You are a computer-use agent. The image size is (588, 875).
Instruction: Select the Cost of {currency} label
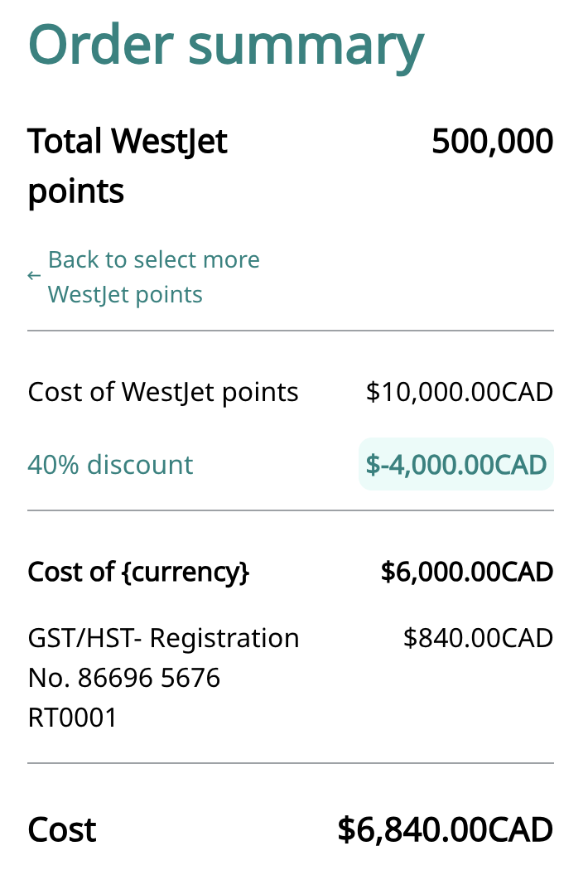click(x=138, y=572)
